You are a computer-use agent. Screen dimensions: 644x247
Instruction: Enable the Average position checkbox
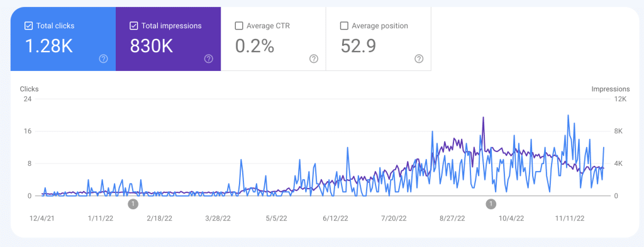(344, 26)
